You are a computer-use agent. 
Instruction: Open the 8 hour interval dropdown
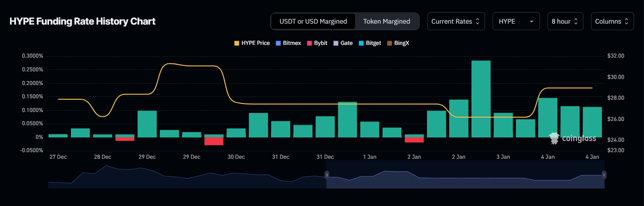coord(565,21)
